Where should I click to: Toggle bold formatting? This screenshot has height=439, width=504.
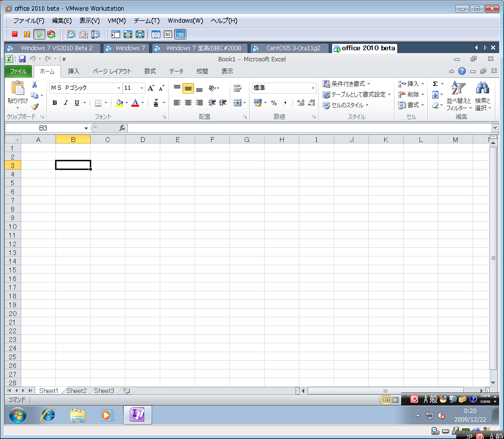pos(55,103)
